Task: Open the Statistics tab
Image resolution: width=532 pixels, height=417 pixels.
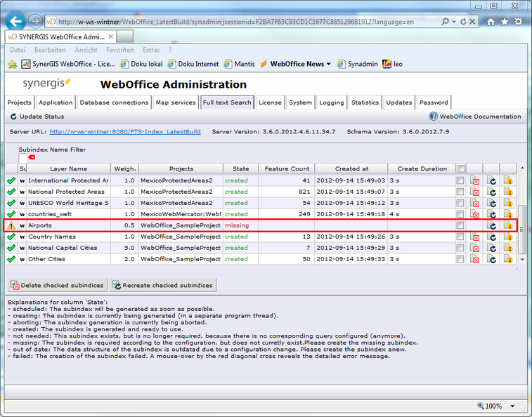Action: (365, 102)
